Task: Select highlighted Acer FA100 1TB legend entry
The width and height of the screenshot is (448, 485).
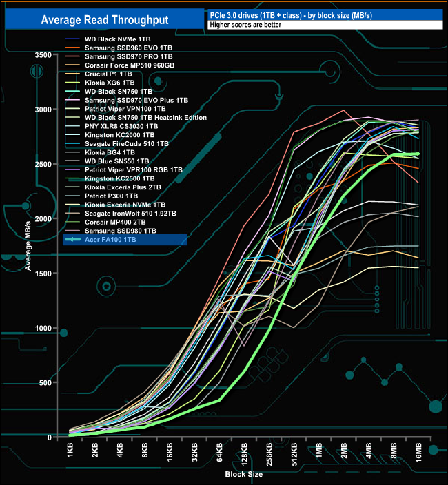Action: (125, 240)
